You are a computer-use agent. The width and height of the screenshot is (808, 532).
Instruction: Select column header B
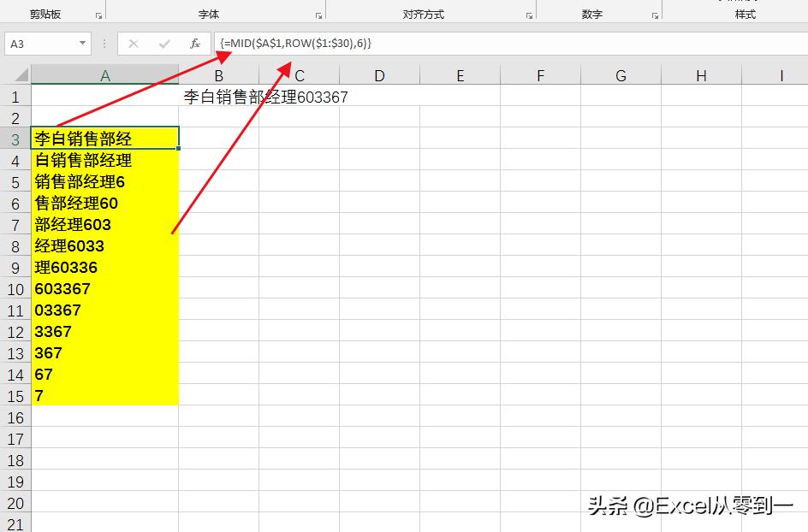(218, 75)
